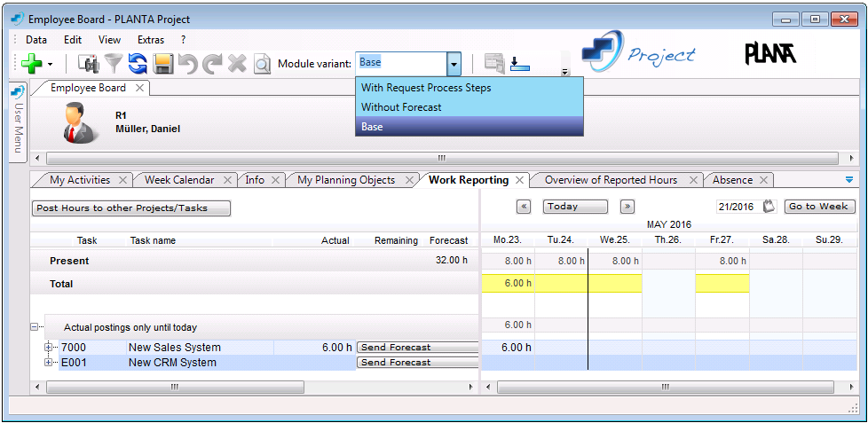Open the View menu
Screen dimensions: 868x423
pyautogui.click(x=109, y=40)
